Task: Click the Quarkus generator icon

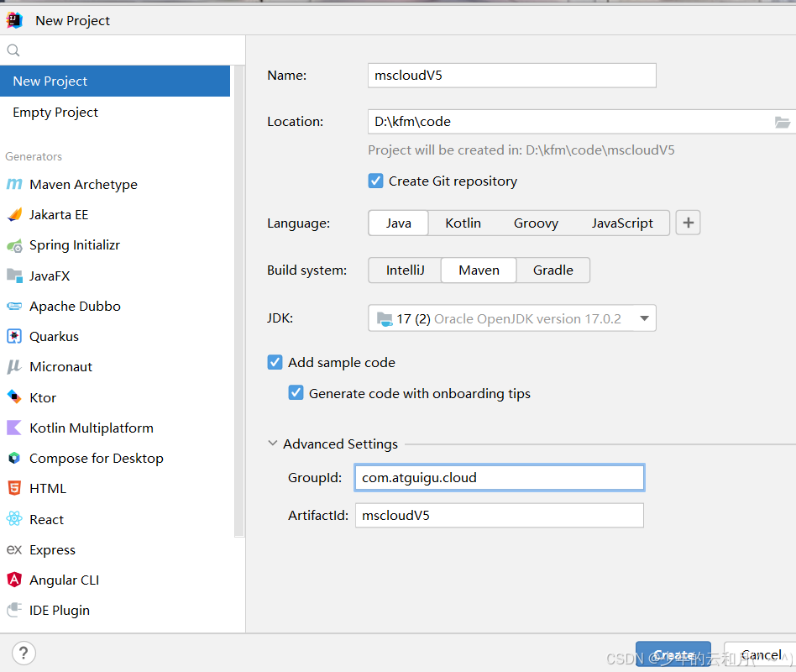Action: (x=14, y=336)
